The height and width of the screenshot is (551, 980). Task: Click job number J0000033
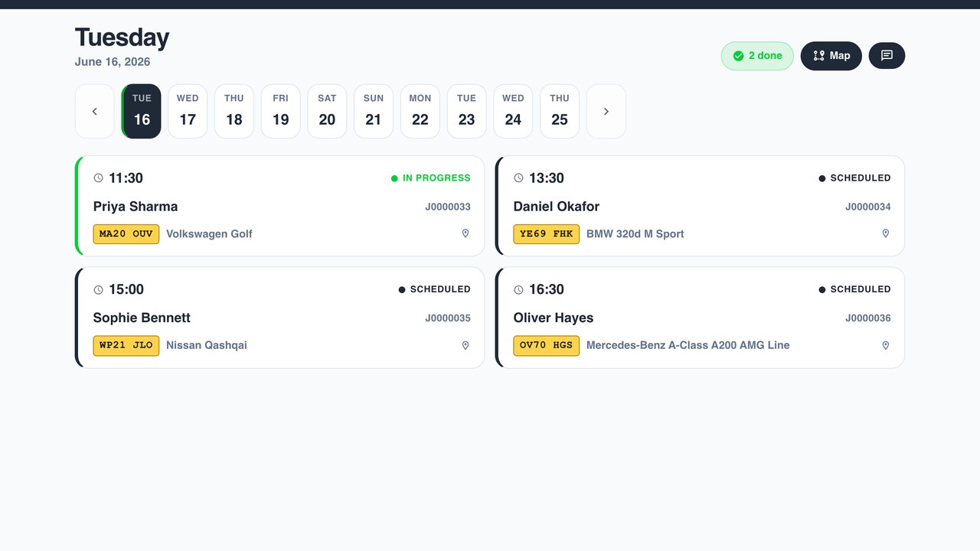pos(448,207)
